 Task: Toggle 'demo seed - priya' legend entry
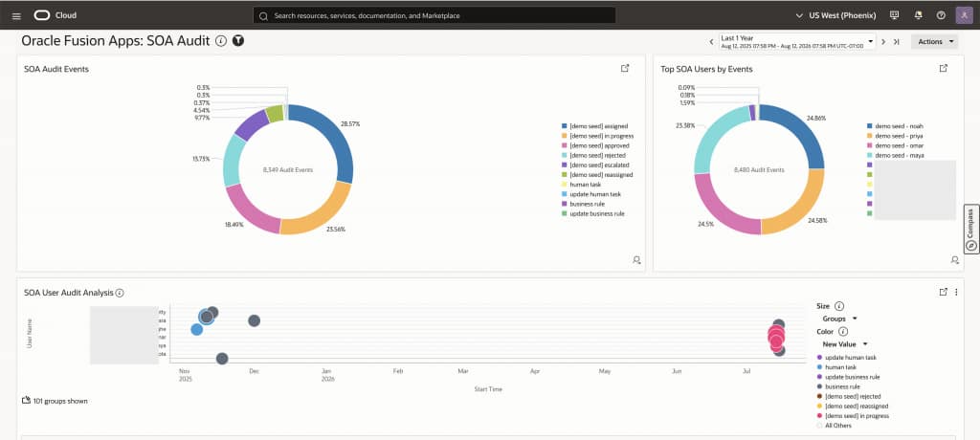point(895,136)
